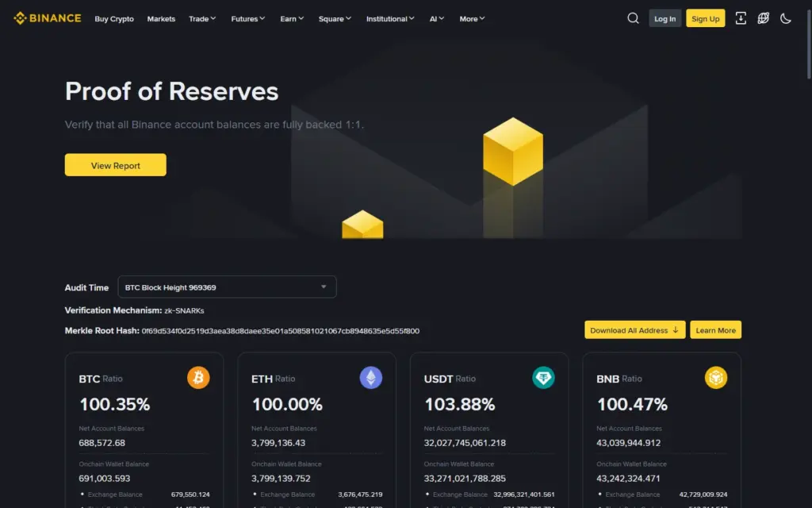Image resolution: width=812 pixels, height=508 pixels.
Task: Open the Markets page
Action: (161, 19)
